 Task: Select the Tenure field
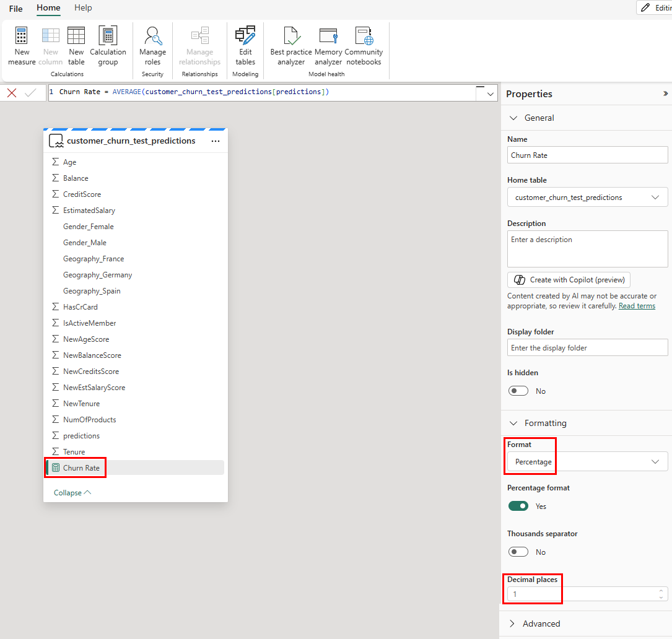tap(74, 452)
